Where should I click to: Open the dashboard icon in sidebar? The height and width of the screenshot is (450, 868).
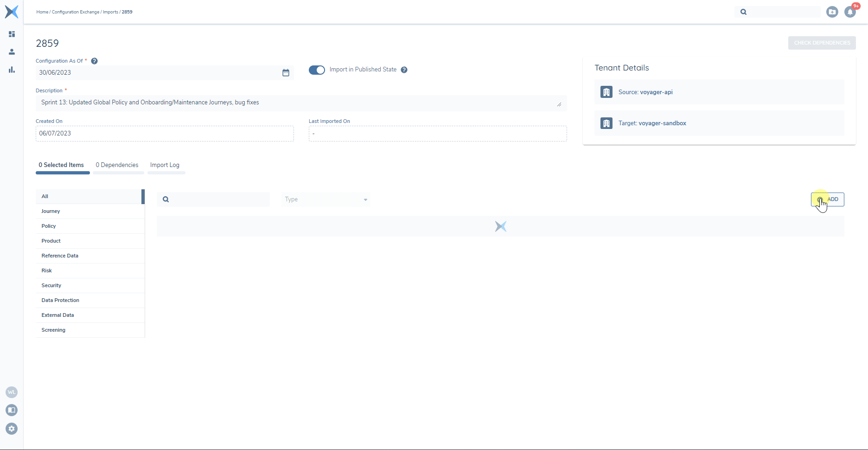tap(12, 34)
